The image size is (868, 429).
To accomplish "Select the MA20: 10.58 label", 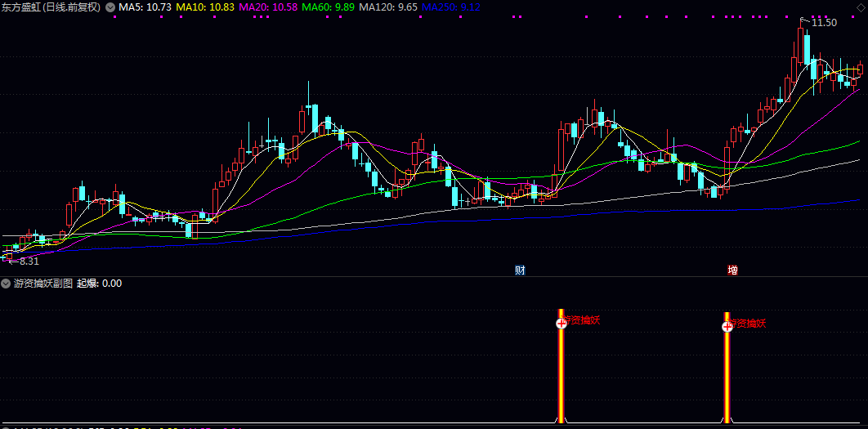I will point(269,7).
